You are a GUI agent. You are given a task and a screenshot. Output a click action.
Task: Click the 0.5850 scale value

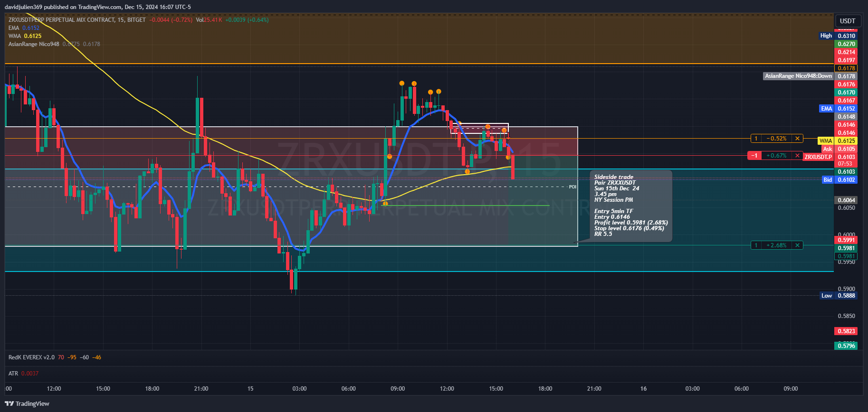pos(846,316)
